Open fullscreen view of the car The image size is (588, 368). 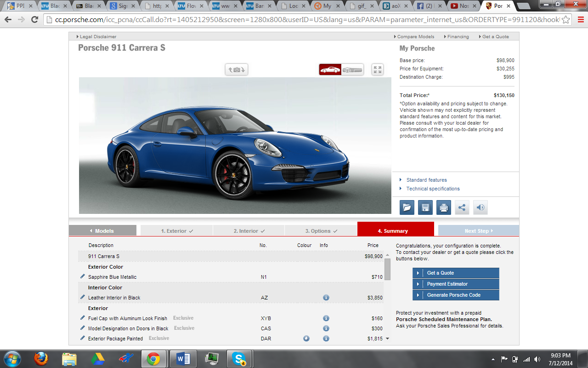click(x=378, y=69)
